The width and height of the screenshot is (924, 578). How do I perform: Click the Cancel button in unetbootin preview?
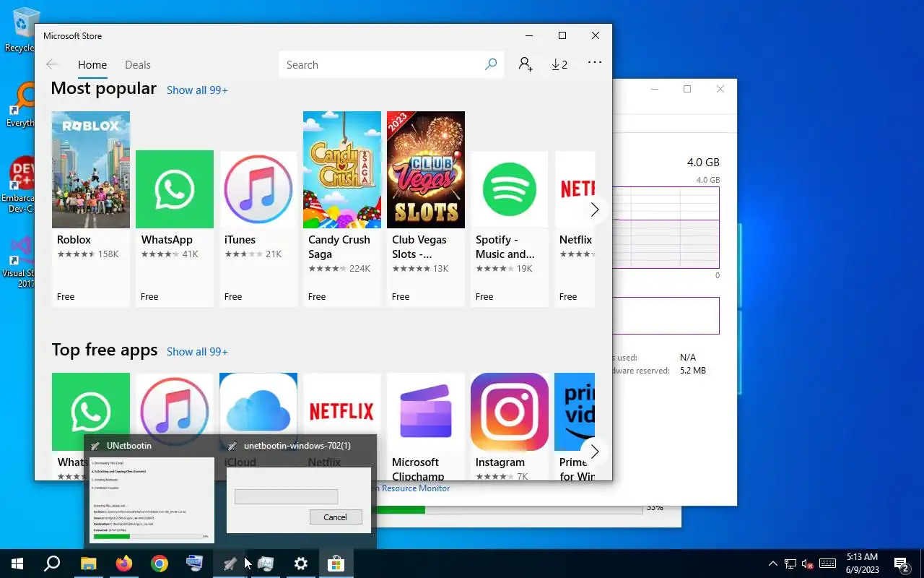[x=335, y=517]
